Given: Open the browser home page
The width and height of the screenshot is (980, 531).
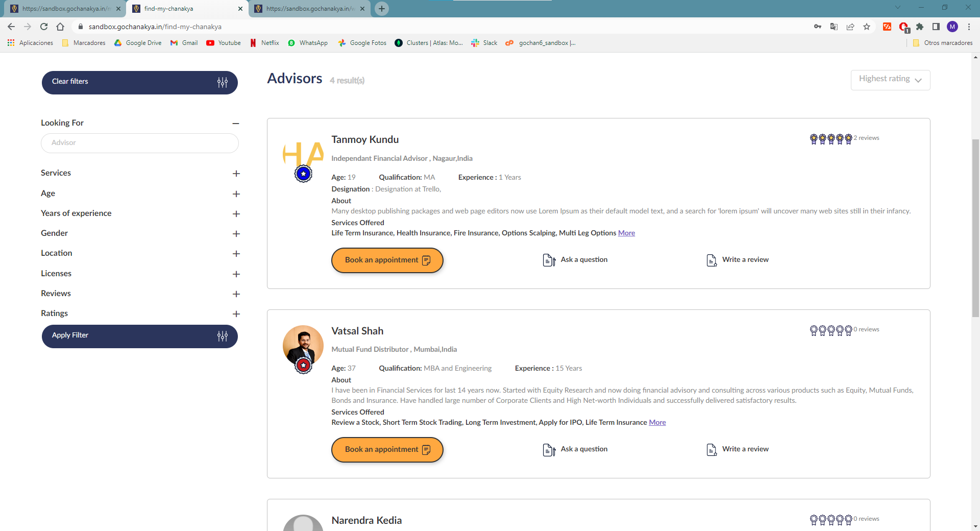Looking at the screenshot, I should 60,27.
